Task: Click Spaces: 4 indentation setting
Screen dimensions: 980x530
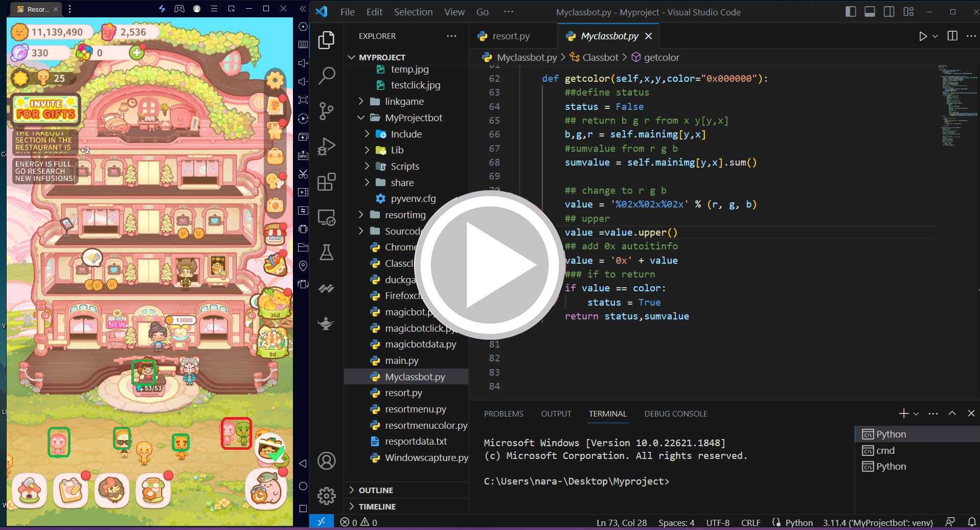Action: (x=676, y=522)
